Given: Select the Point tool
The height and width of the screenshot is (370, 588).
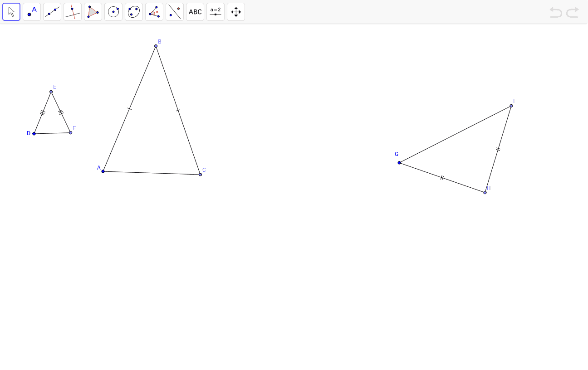Looking at the screenshot, I should [32, 12].
